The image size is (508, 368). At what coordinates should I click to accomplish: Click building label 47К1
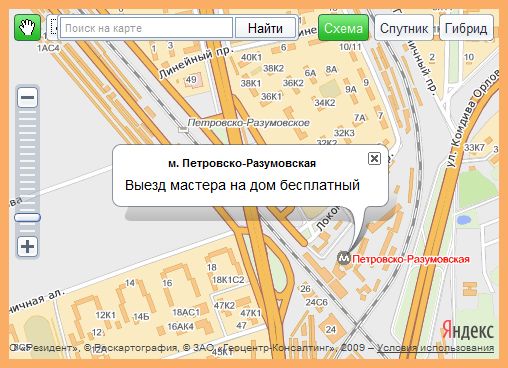(250, 313)
